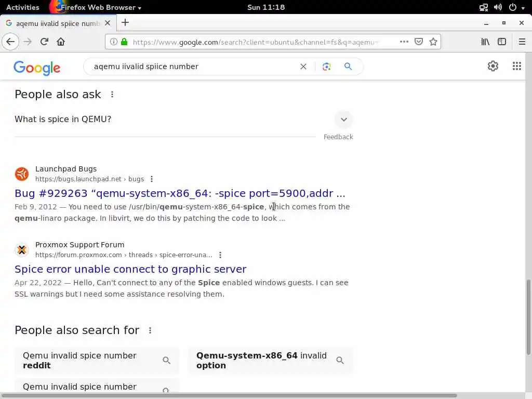Screen dimensions: 532x399
Task: Go to Google homepage via logo
Action: click(x=37, y=68)
